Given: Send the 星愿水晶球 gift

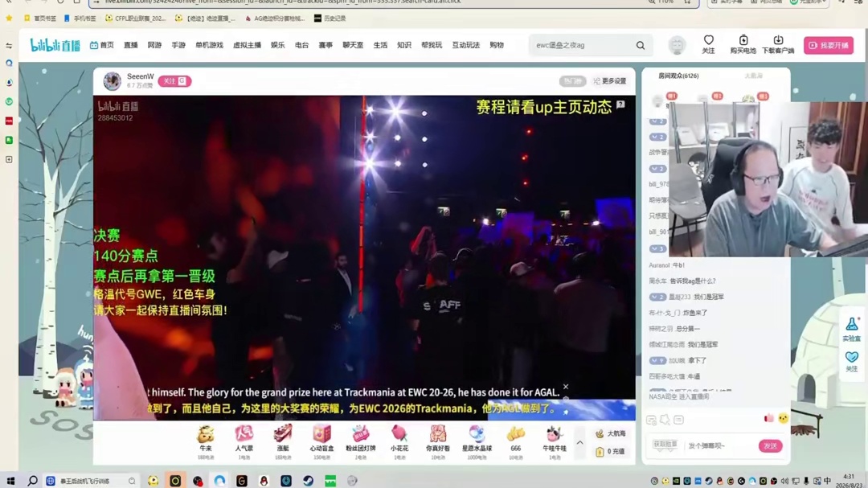Looking at the screenshot, I should 477,442.
